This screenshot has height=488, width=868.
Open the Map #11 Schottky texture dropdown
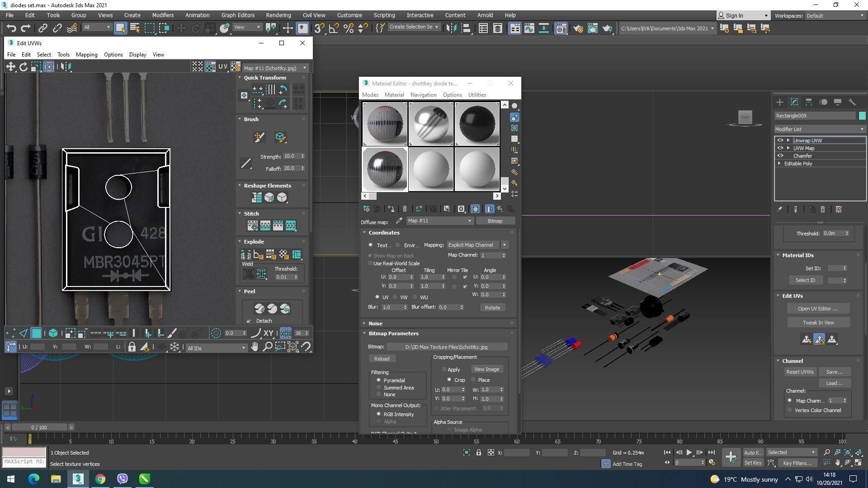tap(275, 68)
